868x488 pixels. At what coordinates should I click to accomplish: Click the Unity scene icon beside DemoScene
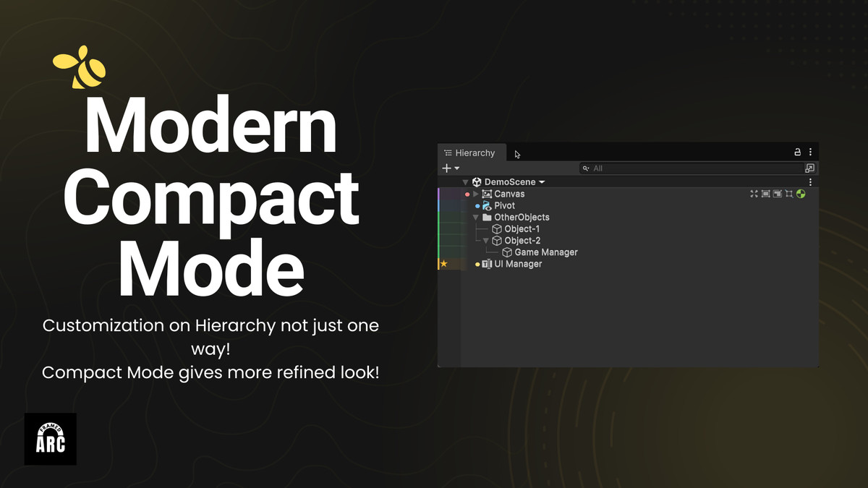477,182
